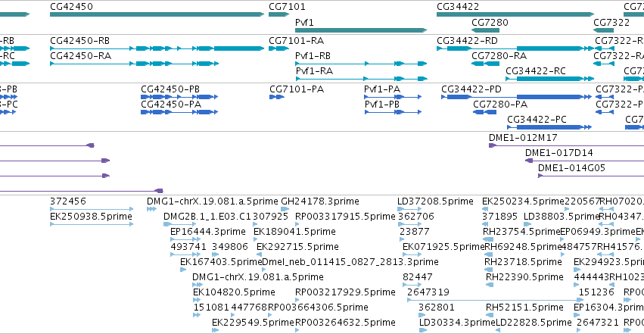Click the CG34422-PC protein label
The height and width of the screenshot is (334, 644).
(x=537, y=120)
